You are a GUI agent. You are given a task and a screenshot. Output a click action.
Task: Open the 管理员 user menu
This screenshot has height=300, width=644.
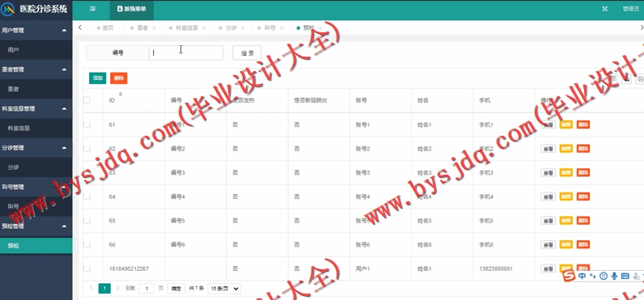(631, 9)
